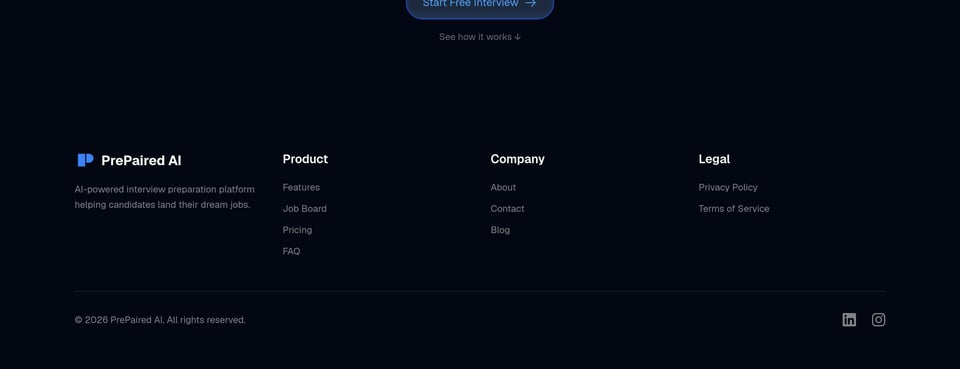Open the About company link
This screenshot has width=960, height=369.
(x=503, y=187)
